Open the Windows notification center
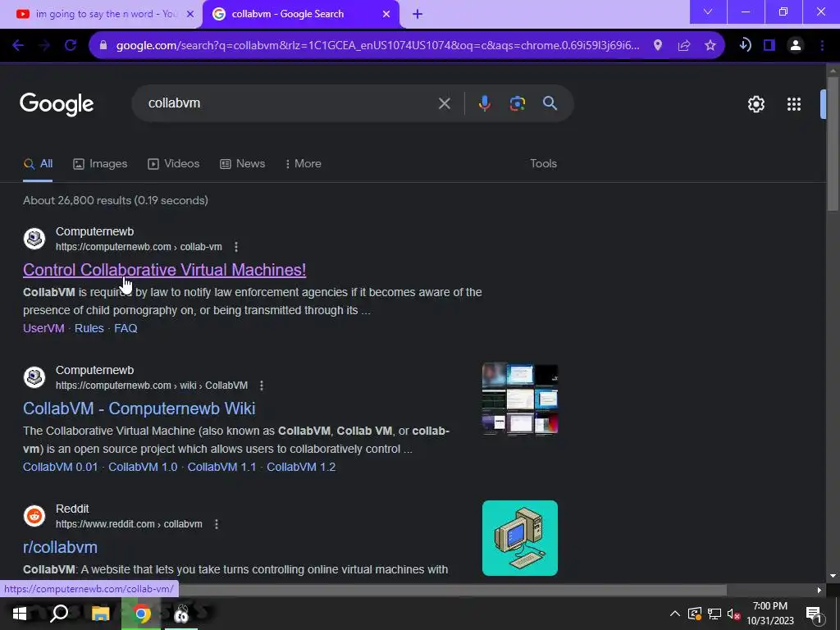Image resolution: width=840 pixels, height=630 pixels. [813, 614]
